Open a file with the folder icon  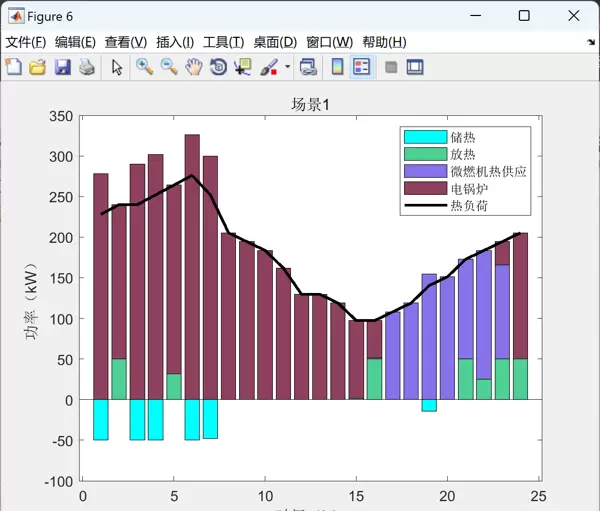[37, 67]
